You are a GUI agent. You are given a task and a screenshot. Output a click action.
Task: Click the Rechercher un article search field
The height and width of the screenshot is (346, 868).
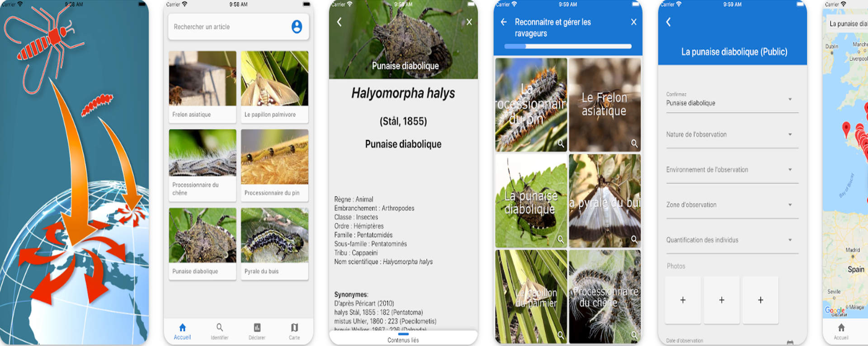coord(239,27)
